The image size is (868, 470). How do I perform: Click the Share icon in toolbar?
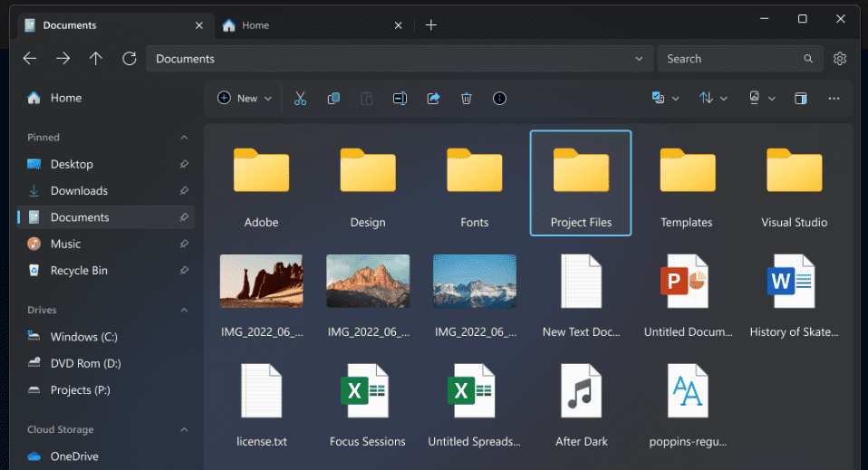click(433, 98)
